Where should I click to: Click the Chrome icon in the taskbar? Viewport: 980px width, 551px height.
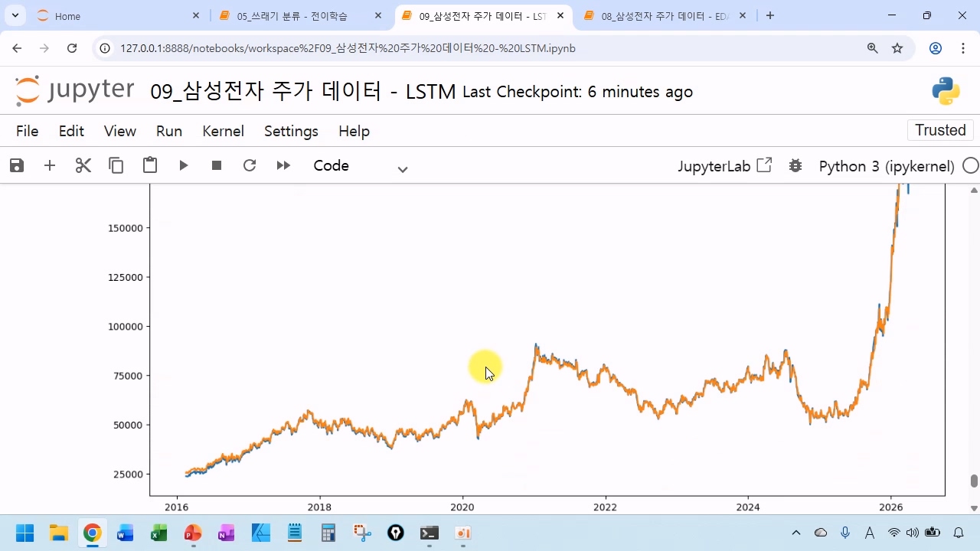(92, 533)
